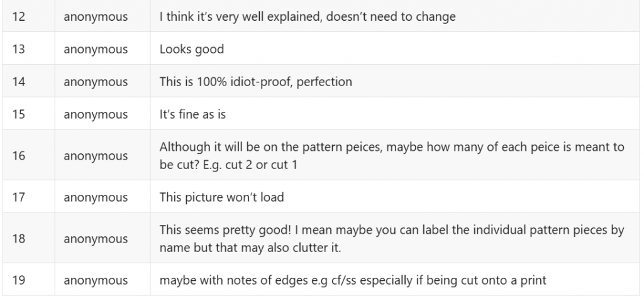The height and width of the screenshot is (301, 644).
Task: Select the comment about notes of edges cf/ss
Action: click(352, 280)
